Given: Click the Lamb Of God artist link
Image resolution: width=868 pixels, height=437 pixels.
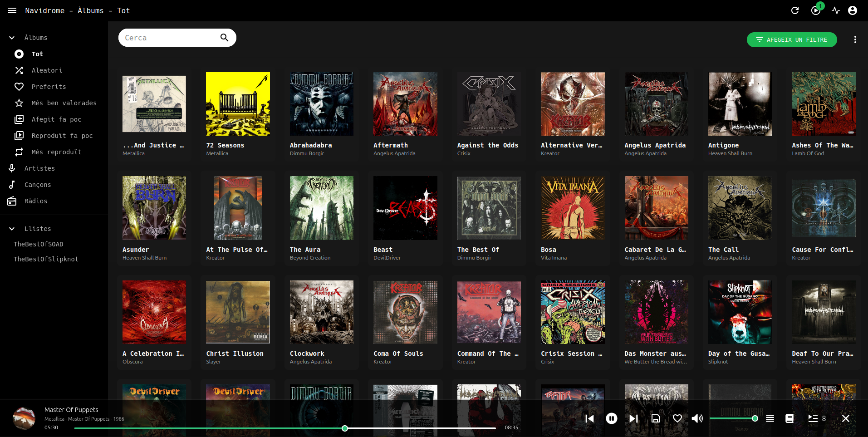Looking at the screenshot, I should [808, 153].
